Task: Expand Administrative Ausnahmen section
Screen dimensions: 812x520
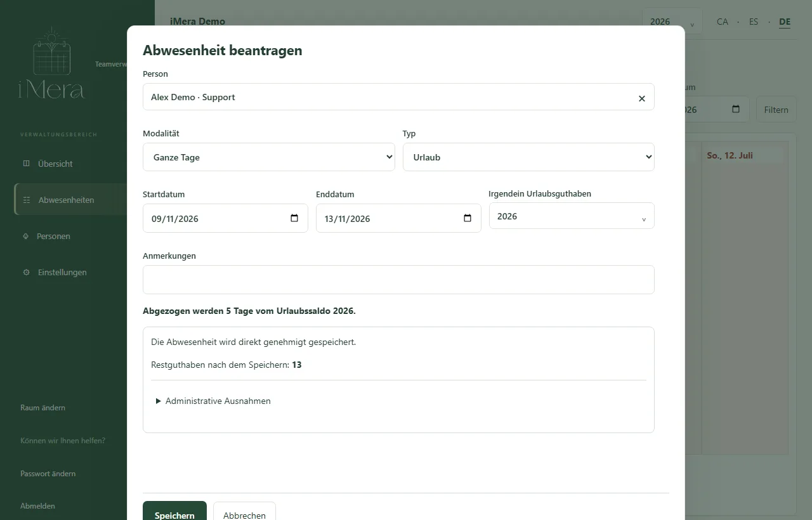Action: coord(213,401)
